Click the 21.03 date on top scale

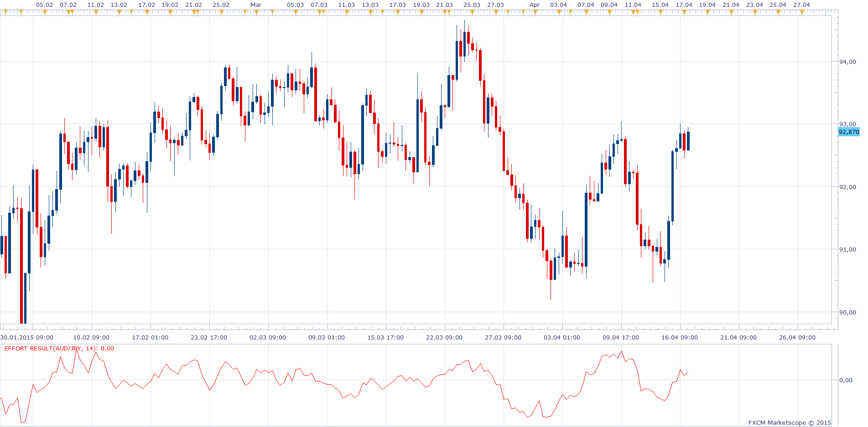445,5
